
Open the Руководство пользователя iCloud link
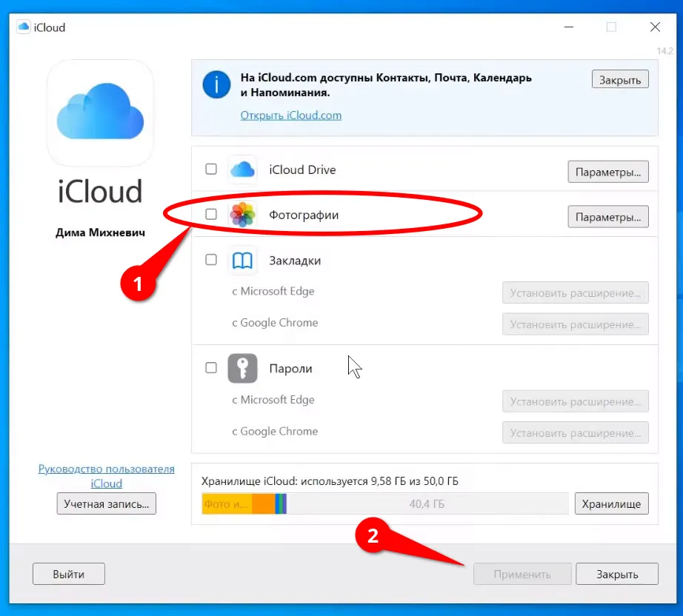tap(106, 476)
